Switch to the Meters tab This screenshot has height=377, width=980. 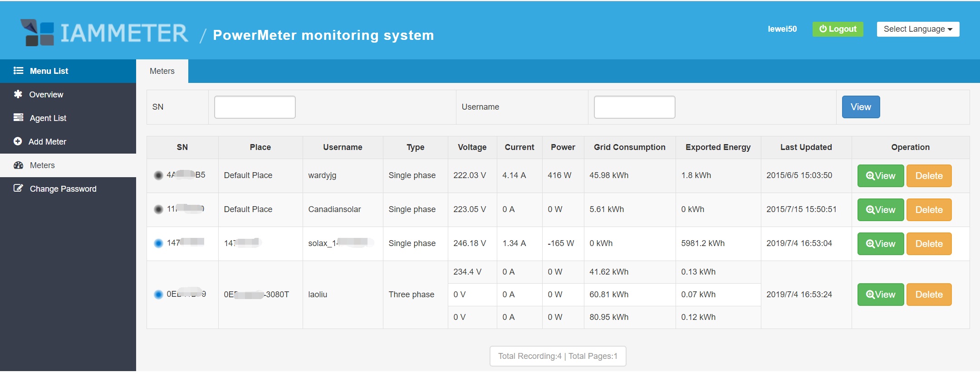162,71
